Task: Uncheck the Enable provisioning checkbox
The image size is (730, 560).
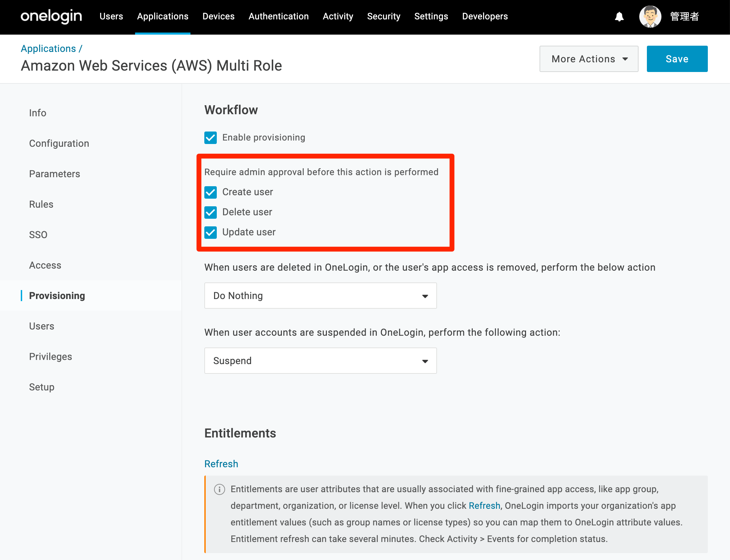Action: pos(211,137)
